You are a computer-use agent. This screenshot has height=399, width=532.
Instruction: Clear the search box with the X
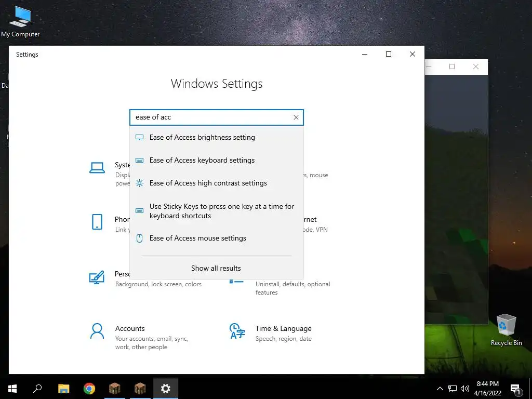click(x=296, y=117)
